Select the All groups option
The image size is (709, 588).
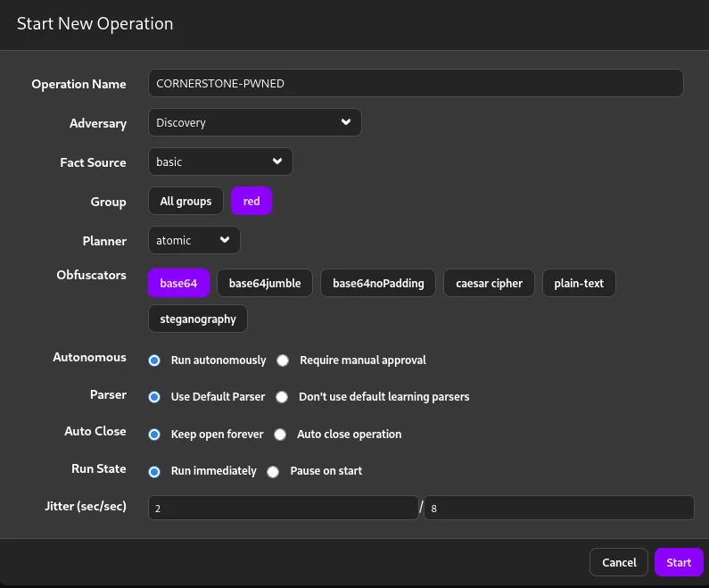point(185,201)
